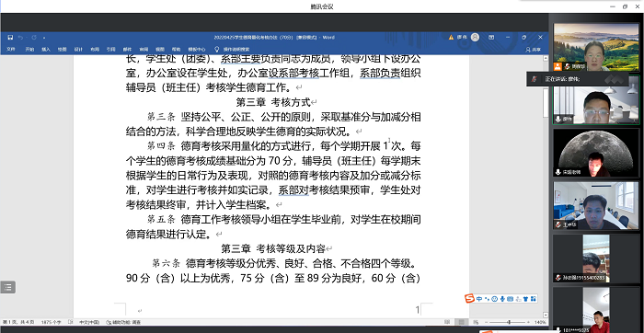Click the Undo arrow in Word's title bar
The image size is (644, 333).
[x=21, y=38]
